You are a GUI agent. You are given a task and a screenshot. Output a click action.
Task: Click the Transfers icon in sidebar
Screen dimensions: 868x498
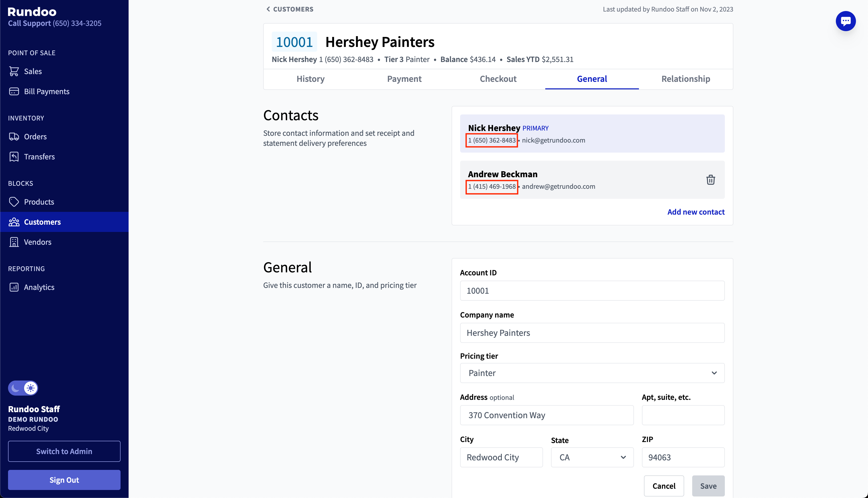(x=14, y=157)
